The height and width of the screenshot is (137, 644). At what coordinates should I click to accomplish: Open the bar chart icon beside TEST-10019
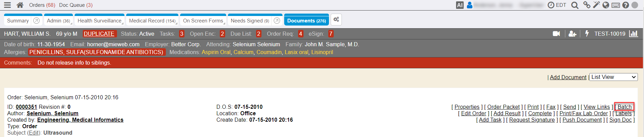tap(633, 34)
